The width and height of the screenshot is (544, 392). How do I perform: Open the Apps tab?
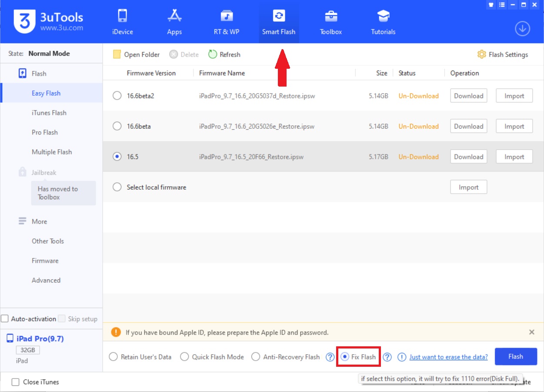point(174,22)
